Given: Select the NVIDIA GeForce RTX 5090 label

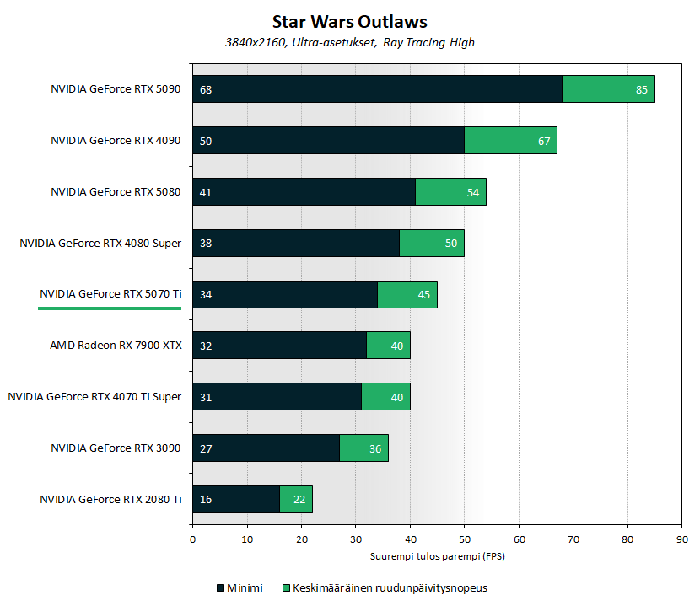Looking at the screenshot, I should (x=116, y=88).
